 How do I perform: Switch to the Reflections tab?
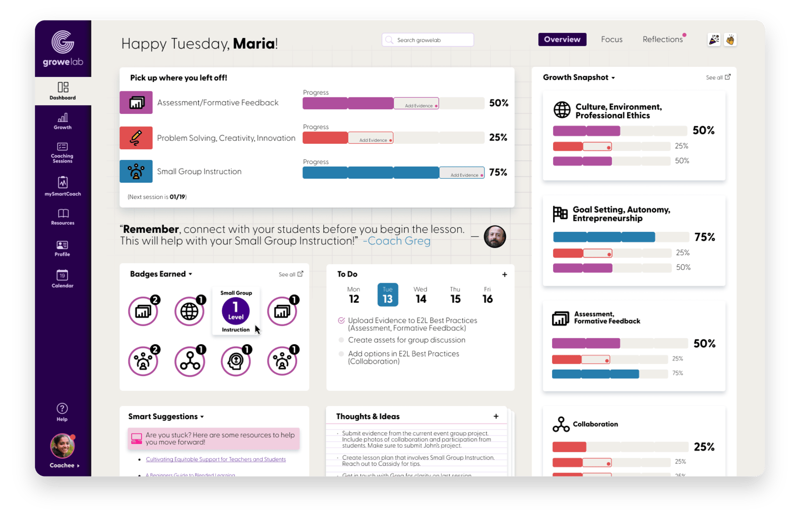pos(662,39)
